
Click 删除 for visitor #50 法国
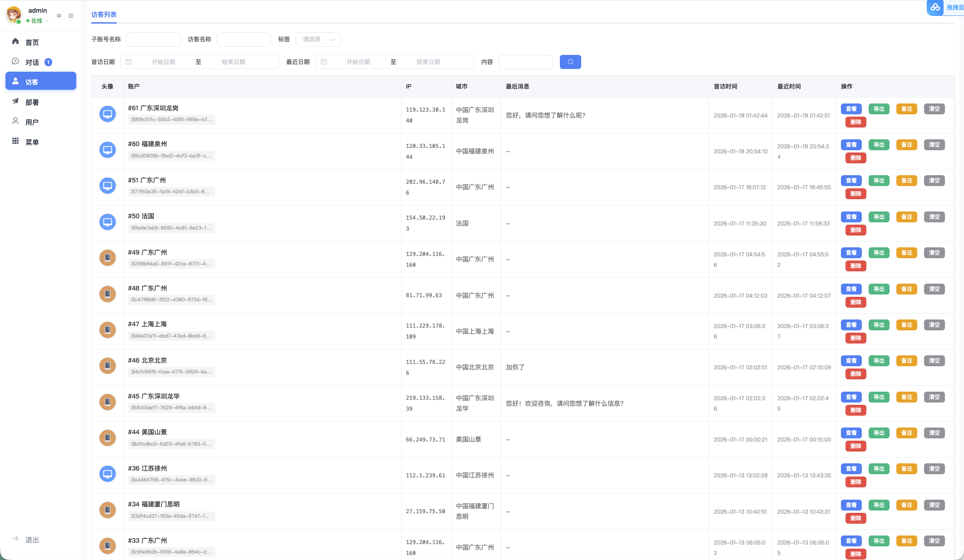pos(856,230)
